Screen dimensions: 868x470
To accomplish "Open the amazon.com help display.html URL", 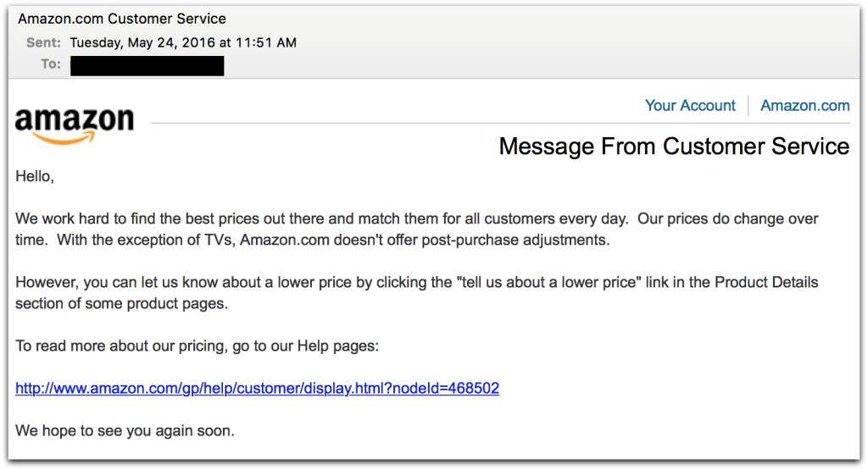I will [257, 389].
